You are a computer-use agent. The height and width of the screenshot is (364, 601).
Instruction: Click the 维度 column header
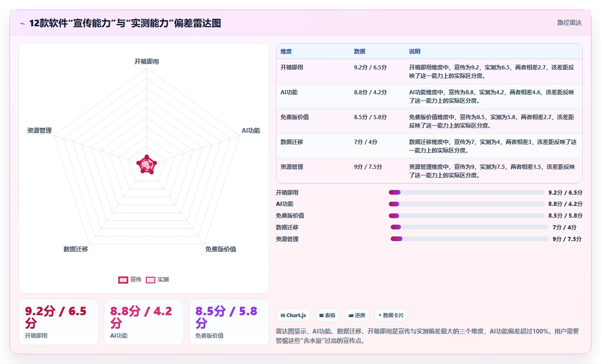pyautogui.click(x=286, y=52)
